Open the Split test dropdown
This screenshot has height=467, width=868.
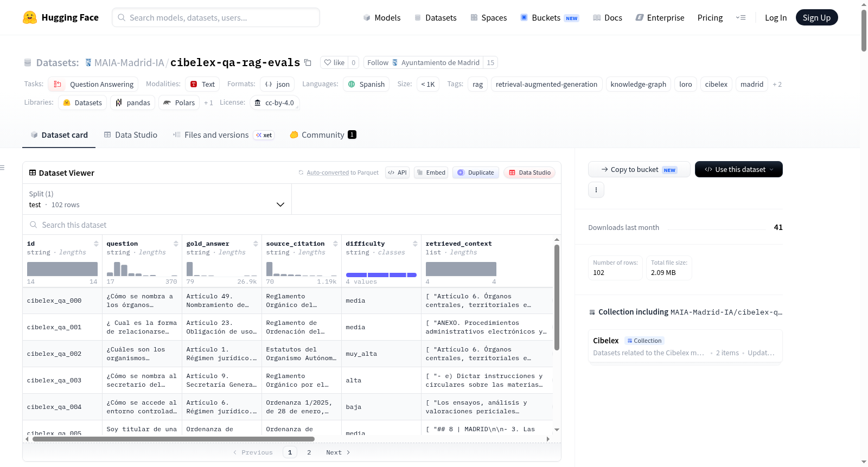pos(157,199)
